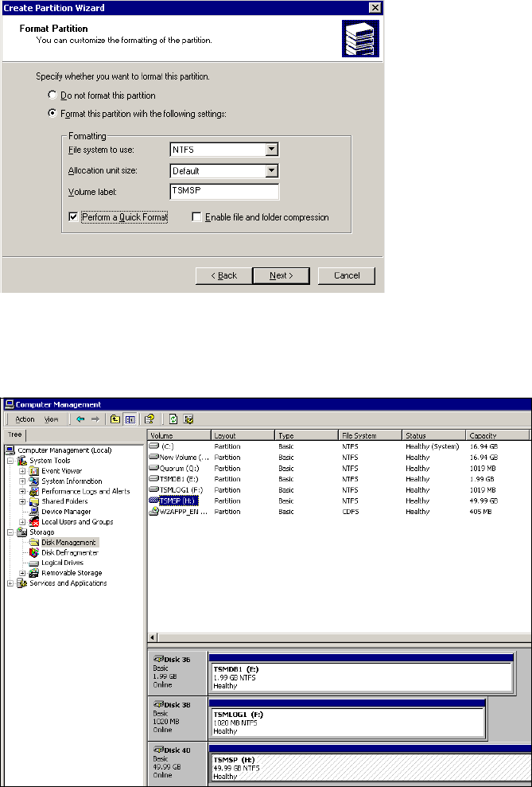Expand the System Information tree node
This screenshot has width=532, height=787.
pyautogui.click(x=22, y=481)
